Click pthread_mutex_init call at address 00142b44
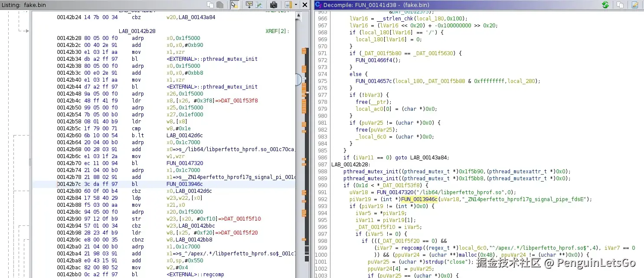 pos(212,87)
